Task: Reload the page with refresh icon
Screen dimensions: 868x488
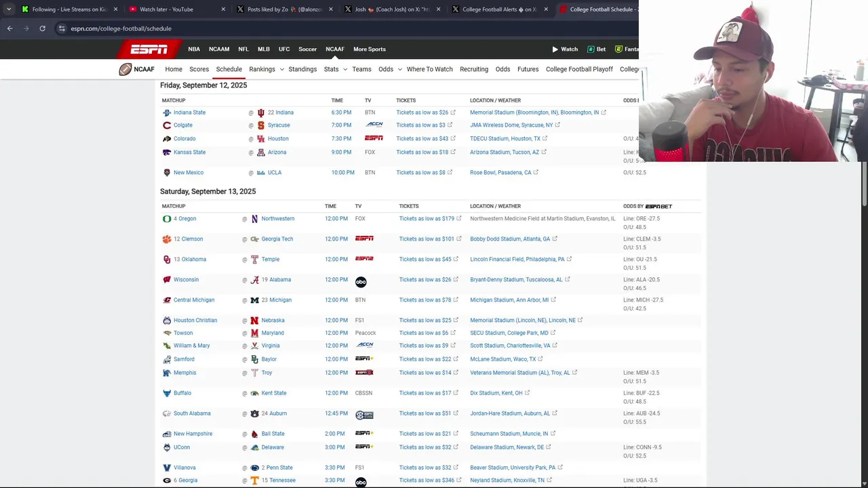Action: click(x=42, y=28)
